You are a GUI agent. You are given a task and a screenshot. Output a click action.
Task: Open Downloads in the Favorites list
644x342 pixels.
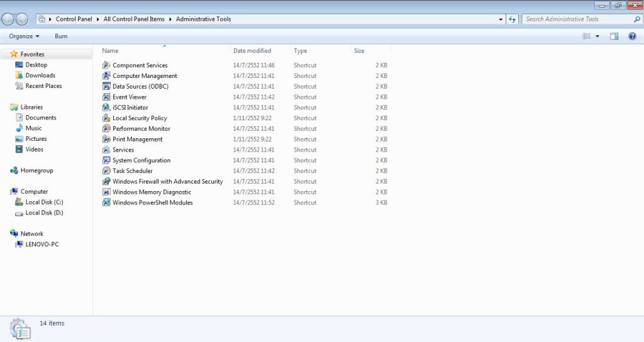40,75
